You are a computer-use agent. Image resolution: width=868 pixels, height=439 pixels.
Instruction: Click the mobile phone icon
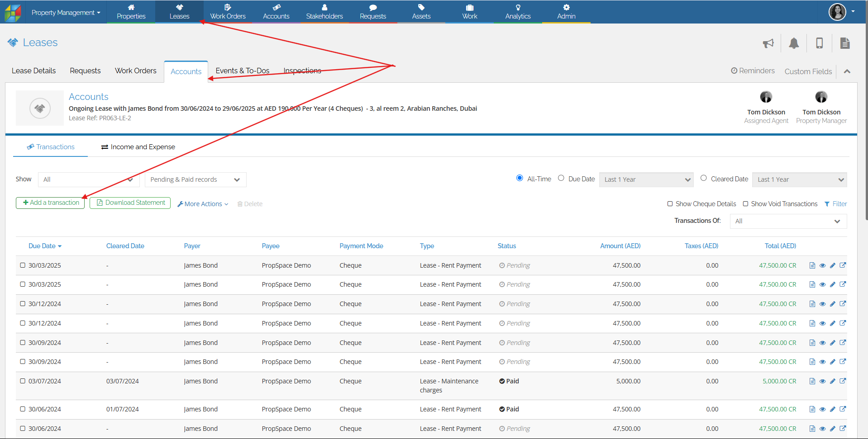pyautogui.click(x=819, y=43)
